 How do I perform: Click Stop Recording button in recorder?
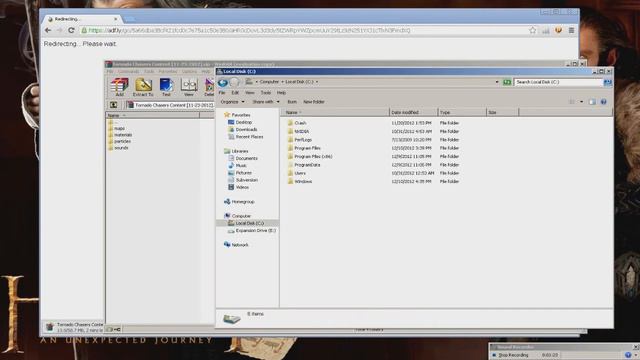click(510, 355)
